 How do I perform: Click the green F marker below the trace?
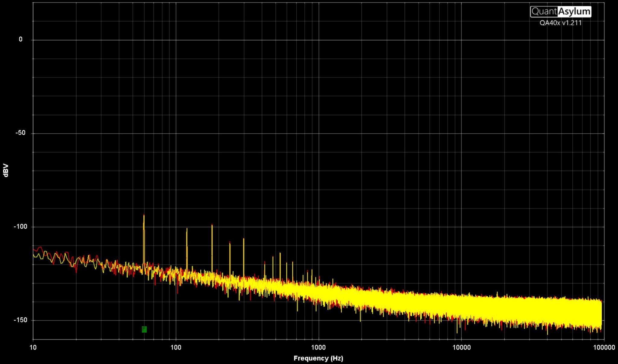click(144, 329)
